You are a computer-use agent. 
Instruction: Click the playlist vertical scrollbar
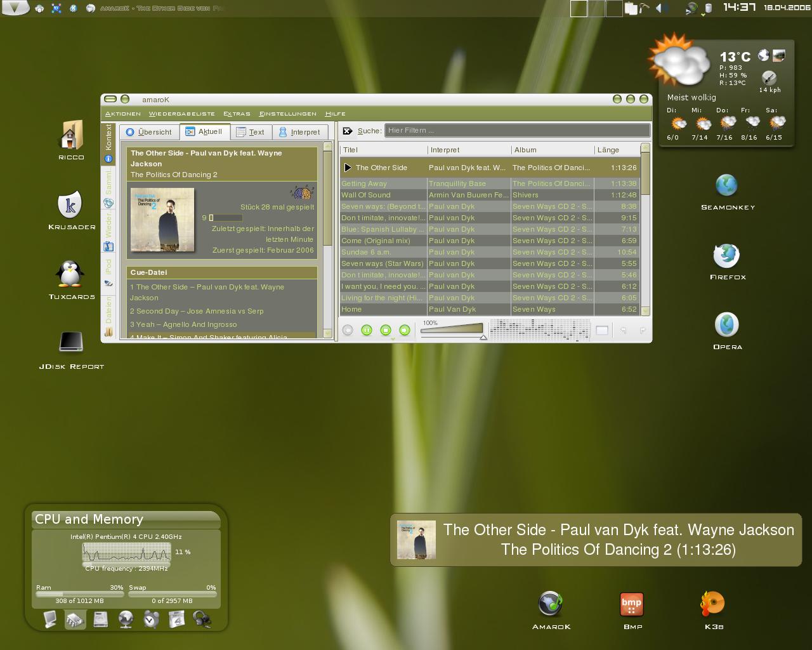point(645,230)
